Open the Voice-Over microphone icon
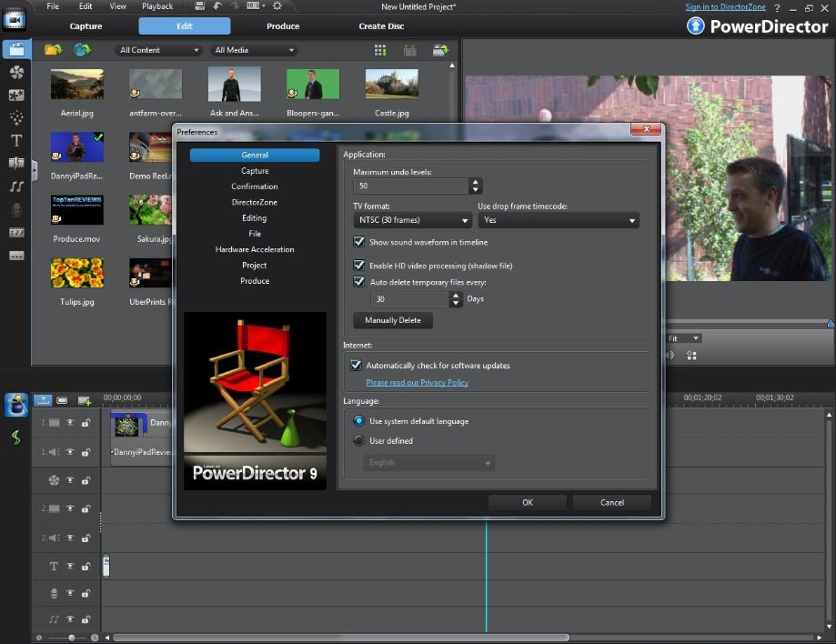836x644 pixels. pyautogui.click(x=16, y=209)
